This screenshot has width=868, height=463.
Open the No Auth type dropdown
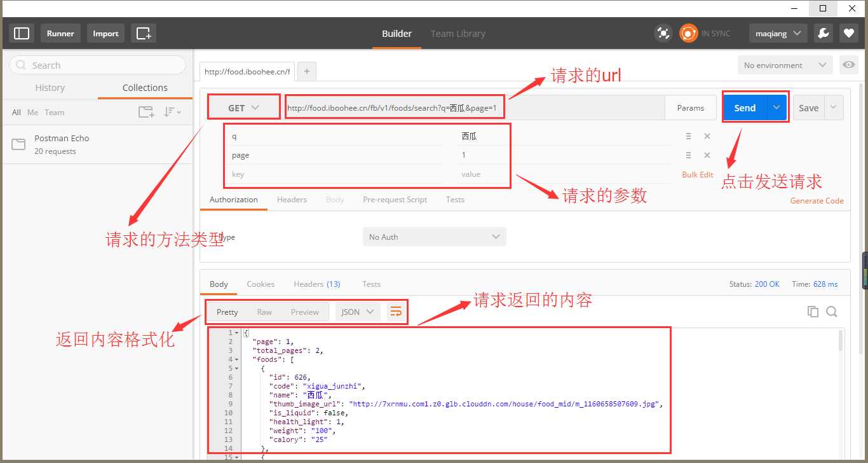[435, 237]
